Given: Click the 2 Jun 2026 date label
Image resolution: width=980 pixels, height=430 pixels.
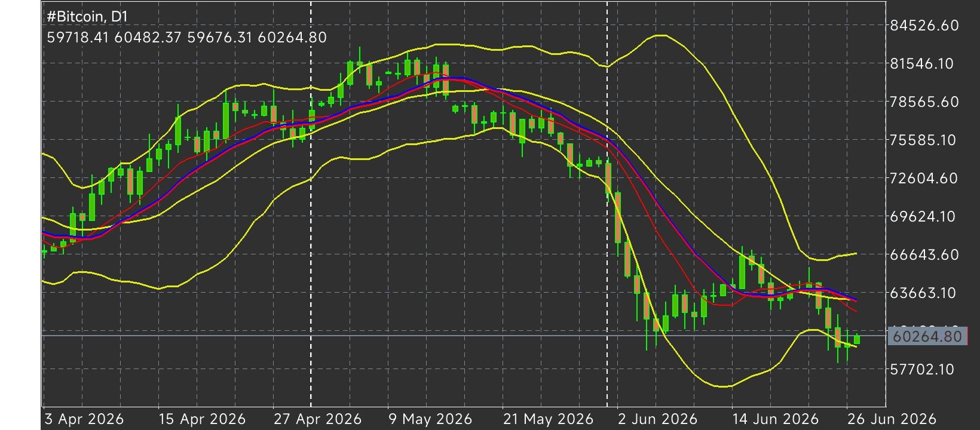Looking at the screenshot, I should (x=658, y=419).
